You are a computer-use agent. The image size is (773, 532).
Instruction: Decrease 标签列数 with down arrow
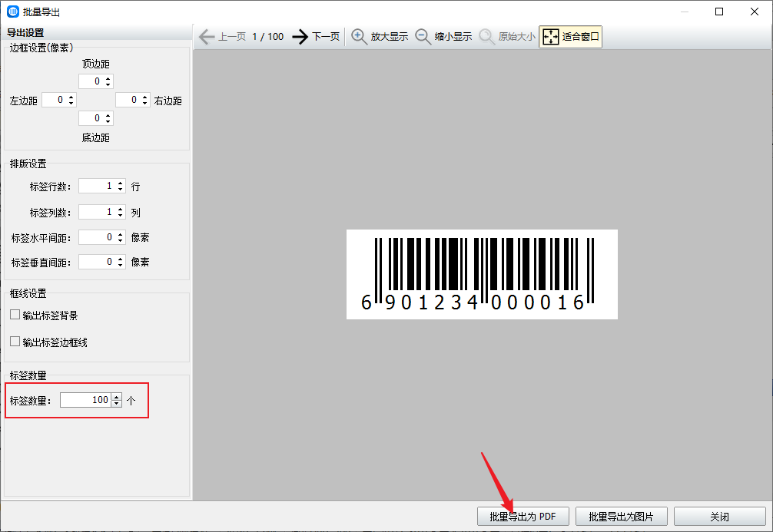coord(121,215)
